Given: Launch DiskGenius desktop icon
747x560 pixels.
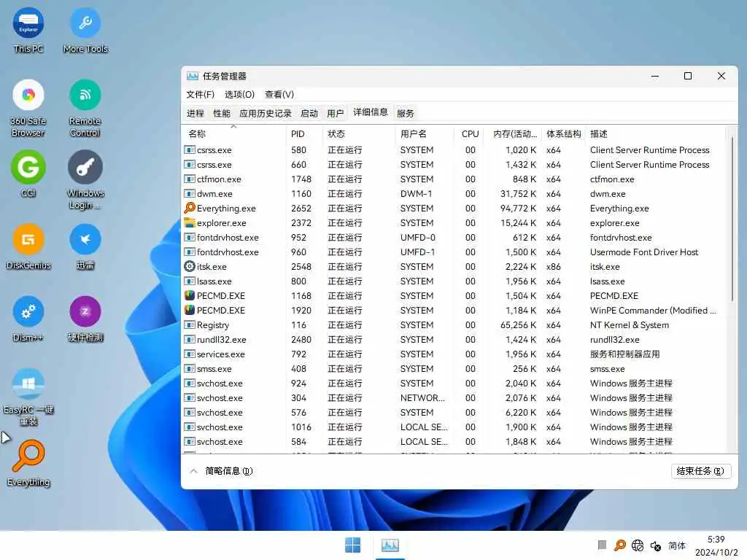Looking at the screenshot, I should [x=28, y=246].
